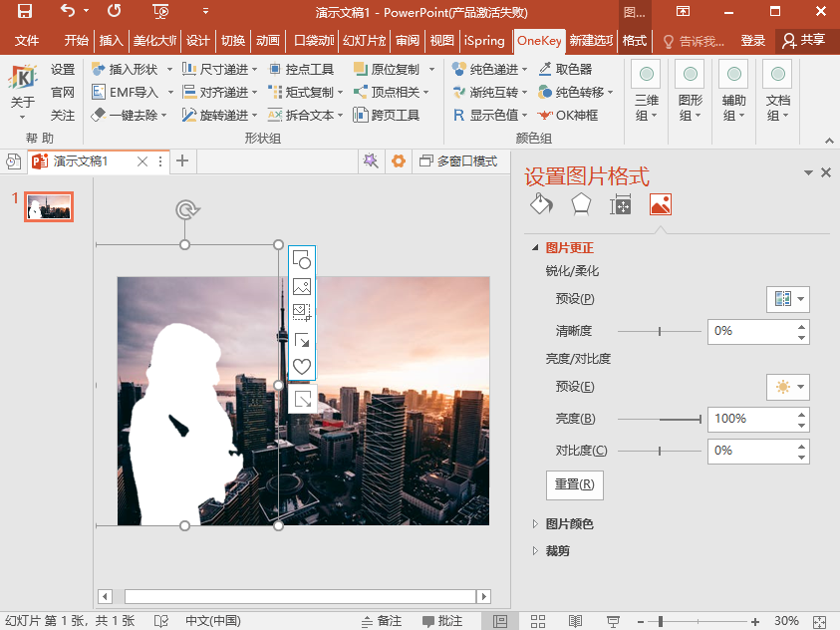The height and width of the screenshot is (630, 840).
Task: Select slide 1 thumbnail
Action: [x=49, y=206]
